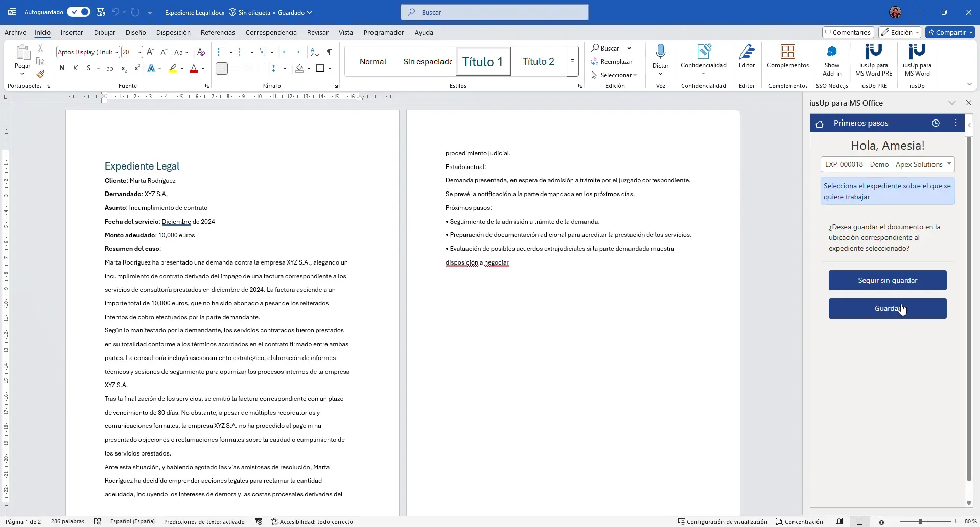The image size is (980, 527).
Task: Switch to the Revisar tab
Action: tap(317, 32)
